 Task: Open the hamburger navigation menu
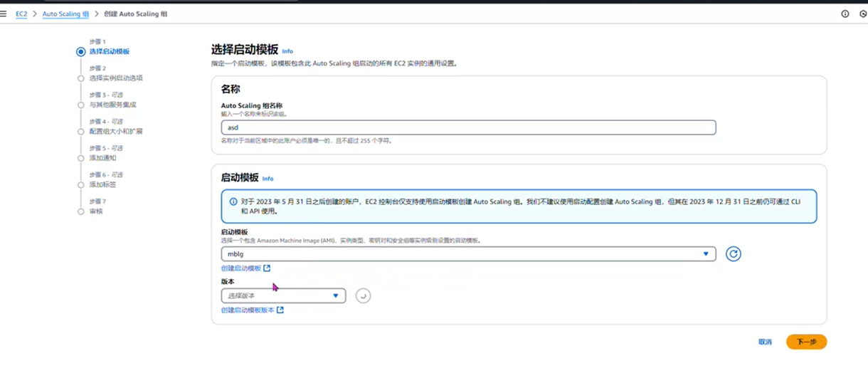tap(4, 14)
